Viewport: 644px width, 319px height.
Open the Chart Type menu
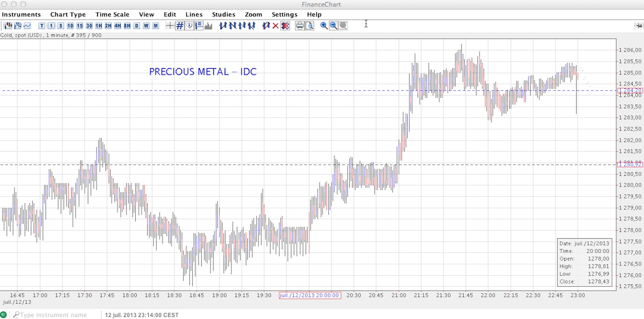click(68, 14)
